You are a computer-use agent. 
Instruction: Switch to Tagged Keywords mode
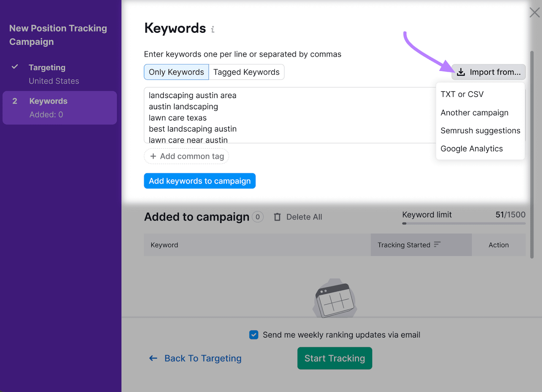246,72
